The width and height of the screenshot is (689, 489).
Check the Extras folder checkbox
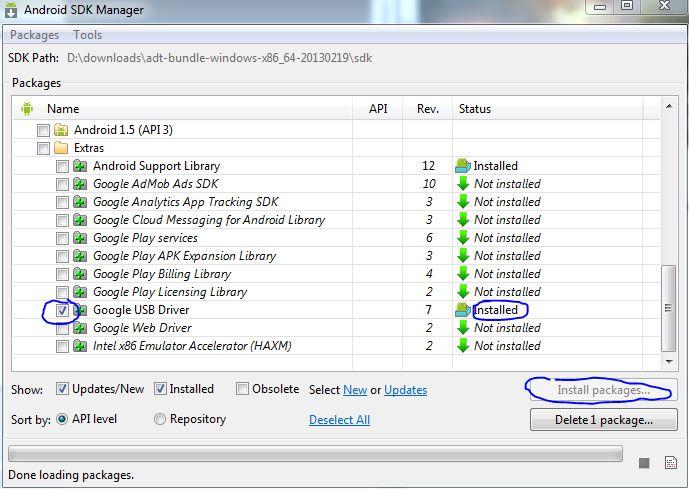[44, 149]
